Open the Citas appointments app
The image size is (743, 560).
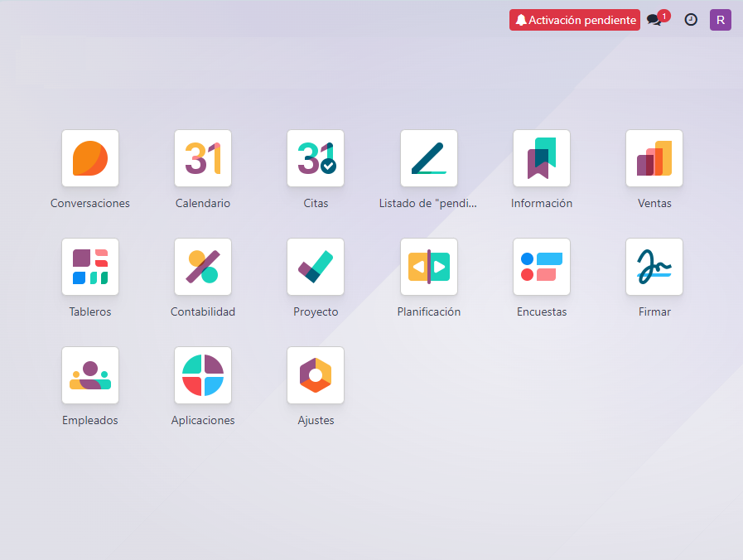click(x=316, y=158)
